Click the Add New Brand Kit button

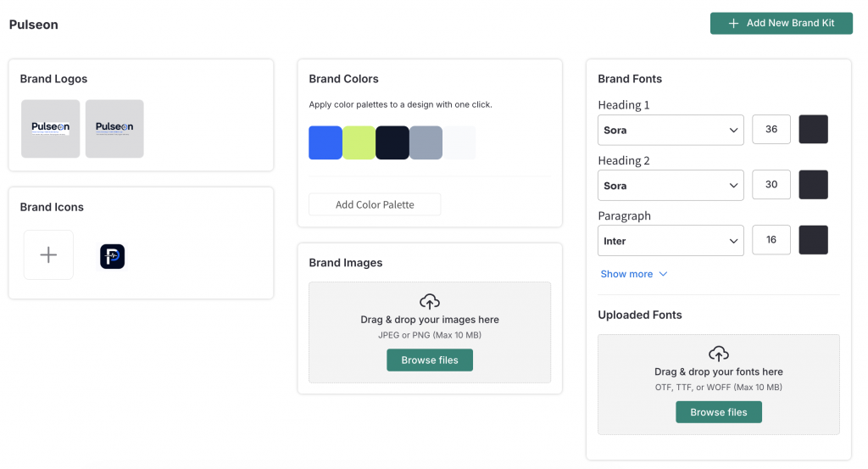pyautogui.click(x=781, y=23)
